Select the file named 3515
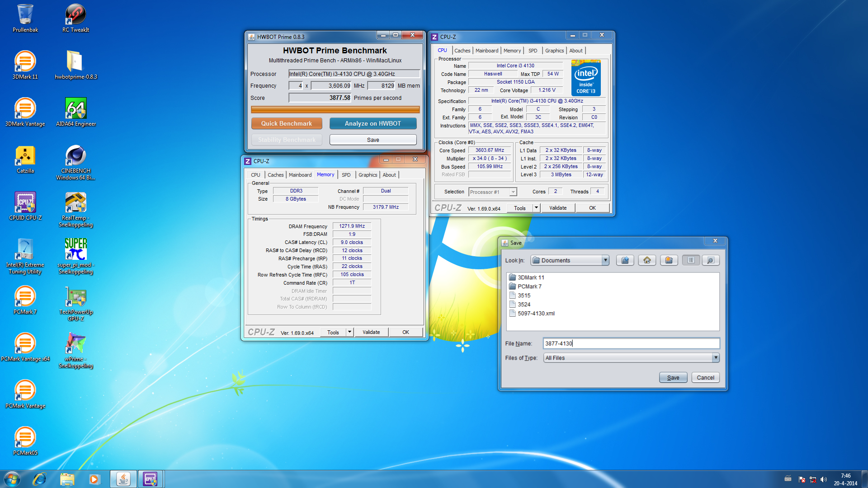 (520, 296)
